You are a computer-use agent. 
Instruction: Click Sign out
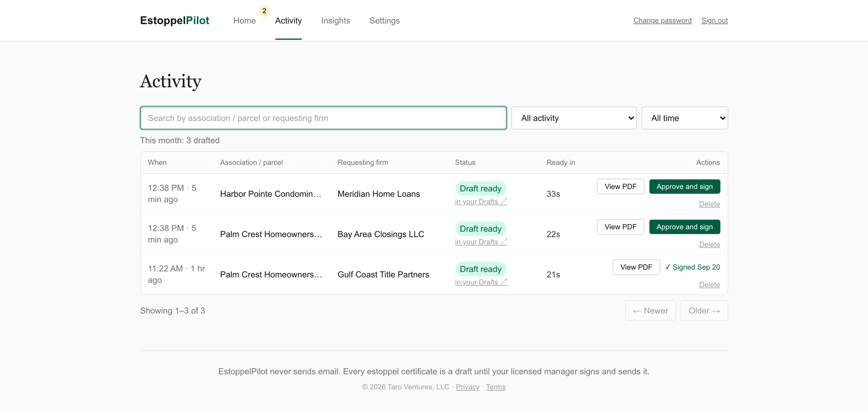pos(714,20)
